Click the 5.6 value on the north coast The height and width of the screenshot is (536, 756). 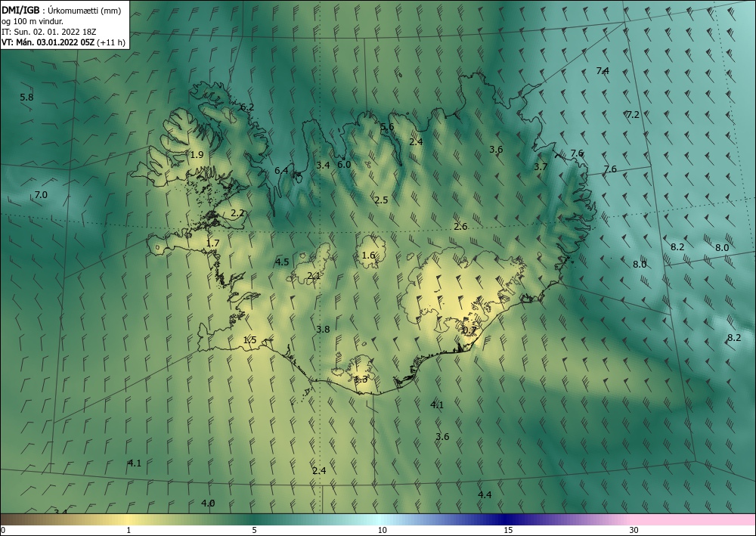(x=387, y=127)
